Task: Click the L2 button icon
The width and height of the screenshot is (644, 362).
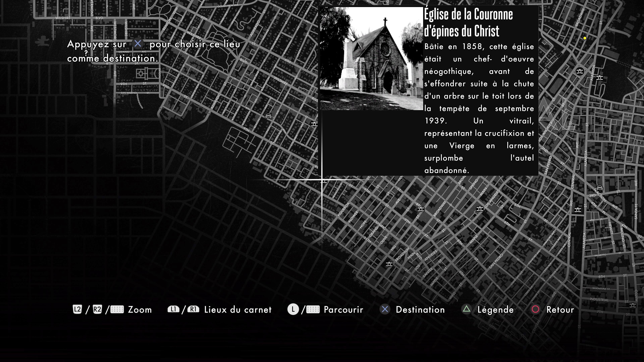Action: [x=77, y=309]
